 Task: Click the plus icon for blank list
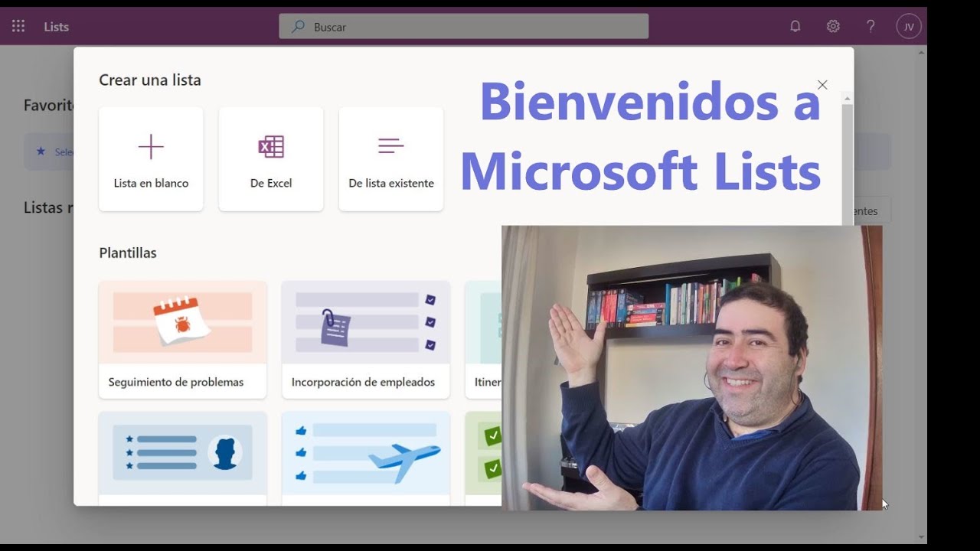coord(151,146)
